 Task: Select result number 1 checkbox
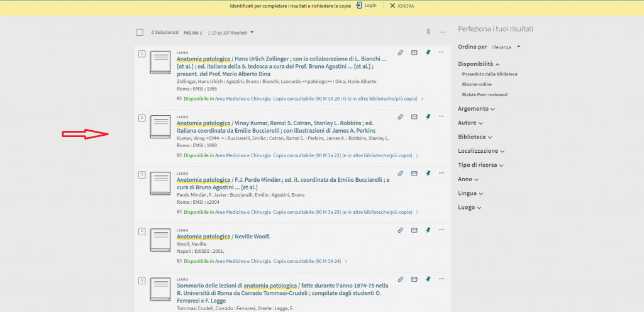click(142, 53)
